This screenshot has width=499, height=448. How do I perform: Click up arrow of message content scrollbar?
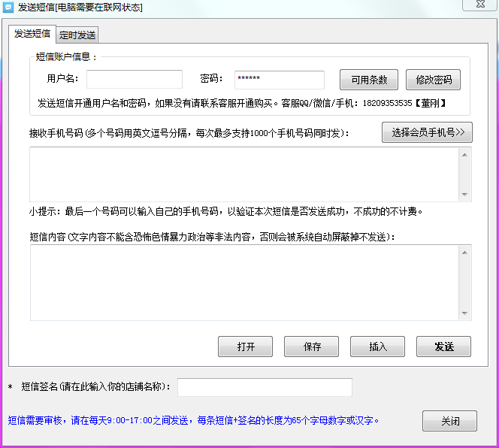pos(464,253)
